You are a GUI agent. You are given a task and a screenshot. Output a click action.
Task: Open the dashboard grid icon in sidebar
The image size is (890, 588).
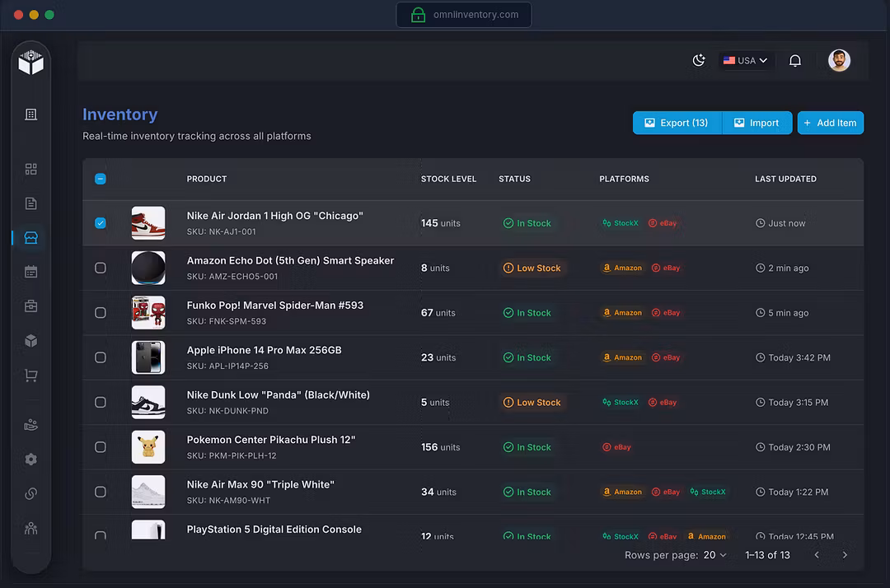point(31,169)
